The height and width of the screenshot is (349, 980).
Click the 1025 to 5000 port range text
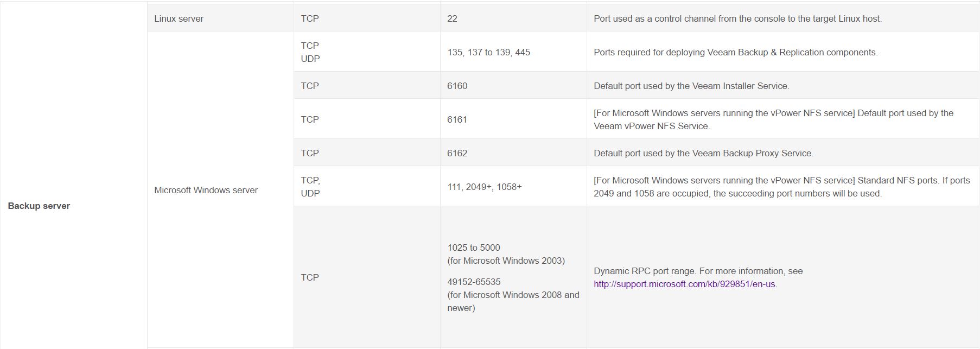pyautogui.click(x=474, y=248)
